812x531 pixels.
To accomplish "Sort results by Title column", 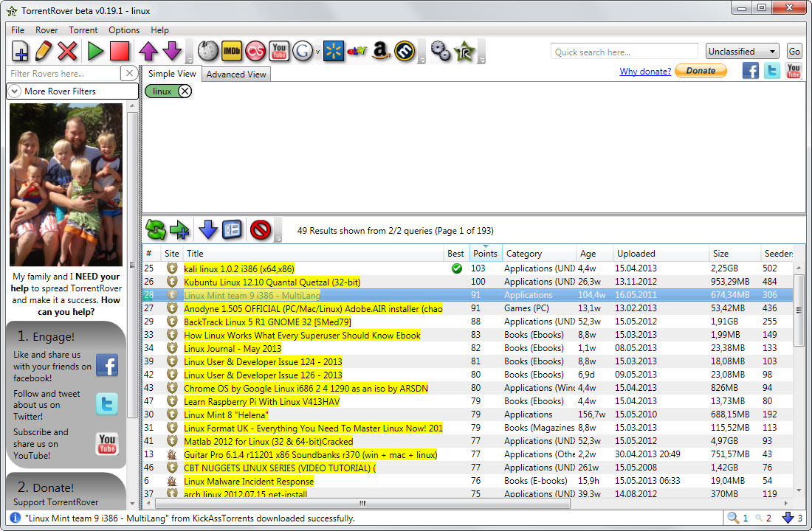I will pos(313,253).
